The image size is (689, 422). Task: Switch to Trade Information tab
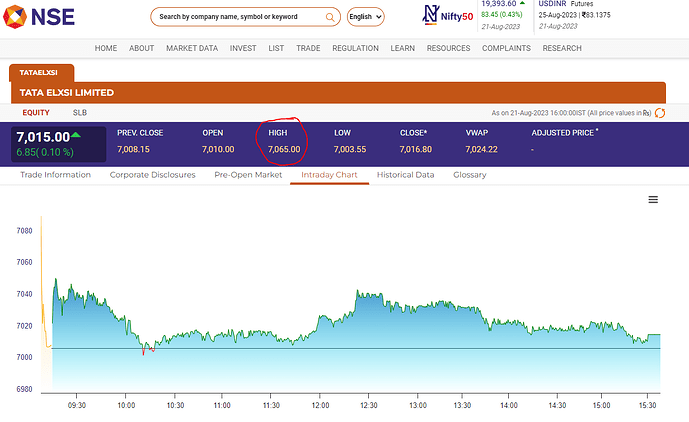pyautogui.click(x=55, y=175)
